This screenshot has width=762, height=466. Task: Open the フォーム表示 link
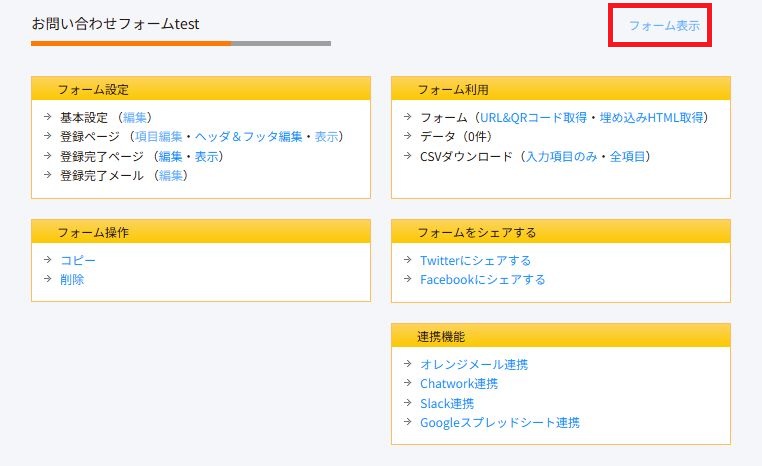664,25
